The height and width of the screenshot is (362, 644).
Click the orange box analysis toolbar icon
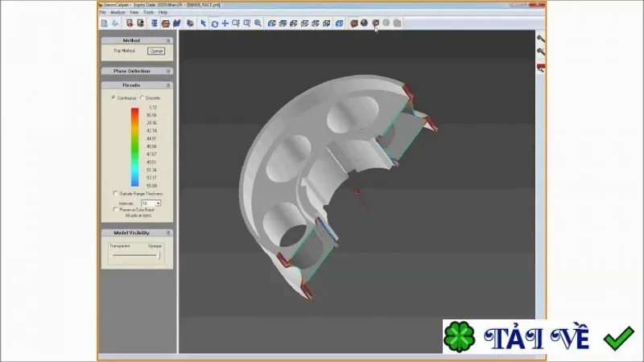coord(166,23)
